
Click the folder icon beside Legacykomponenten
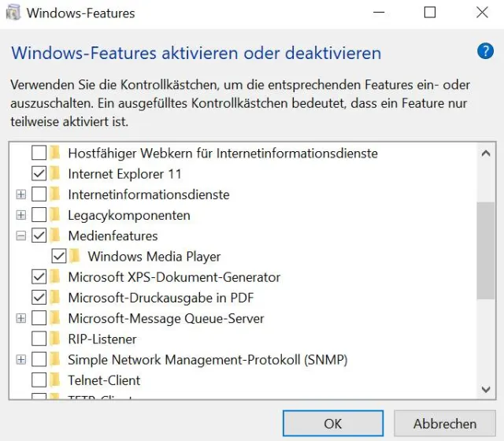pos(56,215)
